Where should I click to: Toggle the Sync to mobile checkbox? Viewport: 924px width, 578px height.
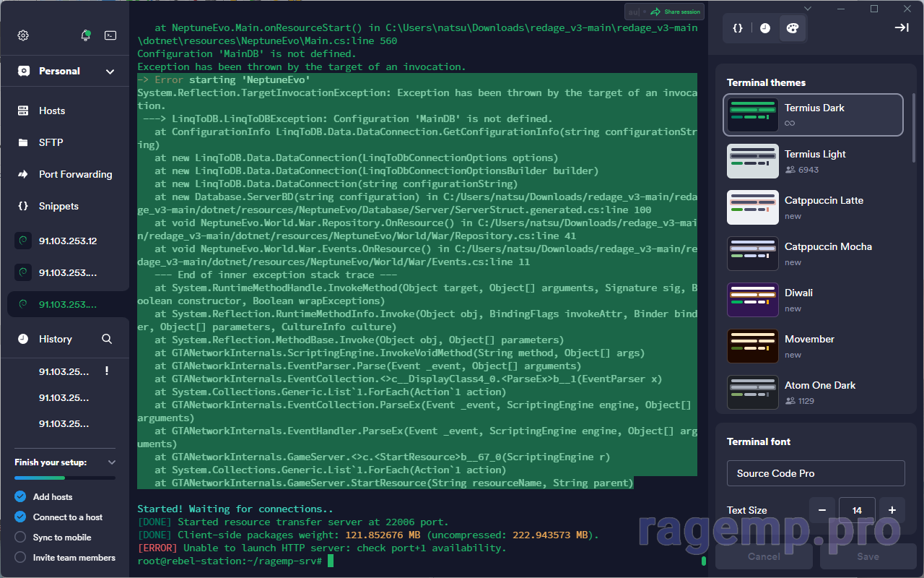(x=20, y=538)
